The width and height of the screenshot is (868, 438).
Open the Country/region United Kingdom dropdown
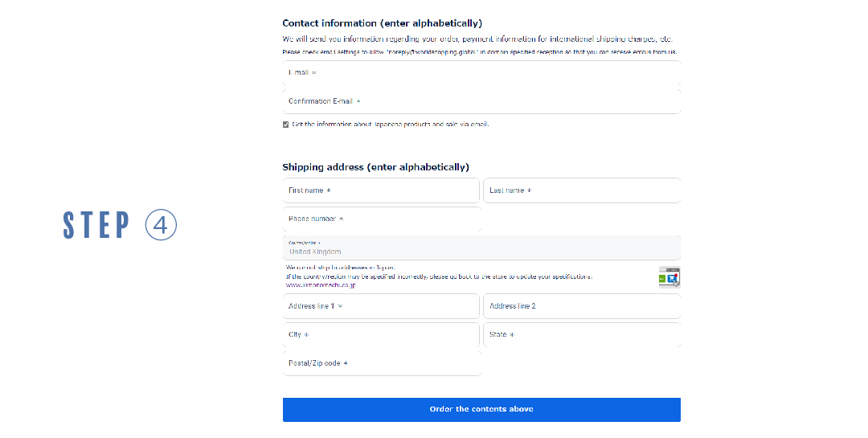(481, 248)
